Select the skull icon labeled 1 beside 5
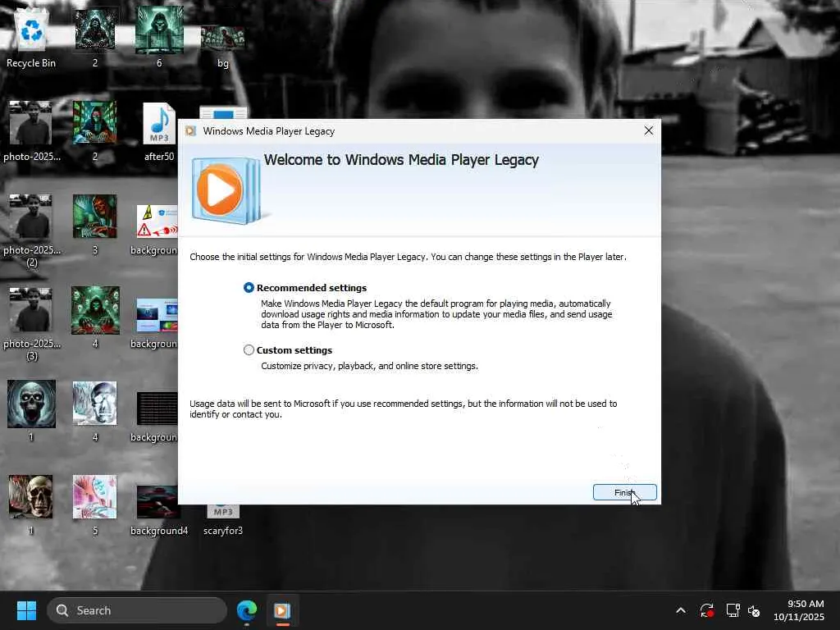 coord(31,505)
